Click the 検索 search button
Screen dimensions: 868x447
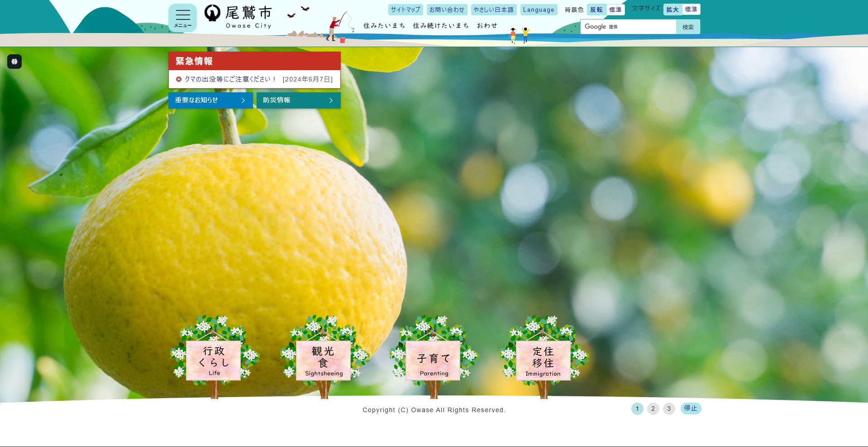(x=688, y=27)
